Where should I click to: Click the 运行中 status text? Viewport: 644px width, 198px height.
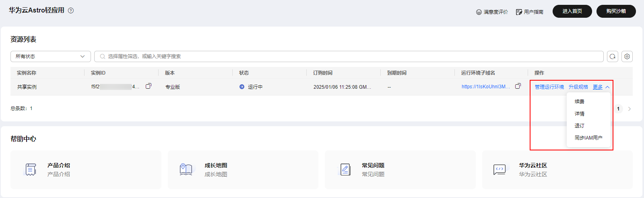[x=255, y=87]
